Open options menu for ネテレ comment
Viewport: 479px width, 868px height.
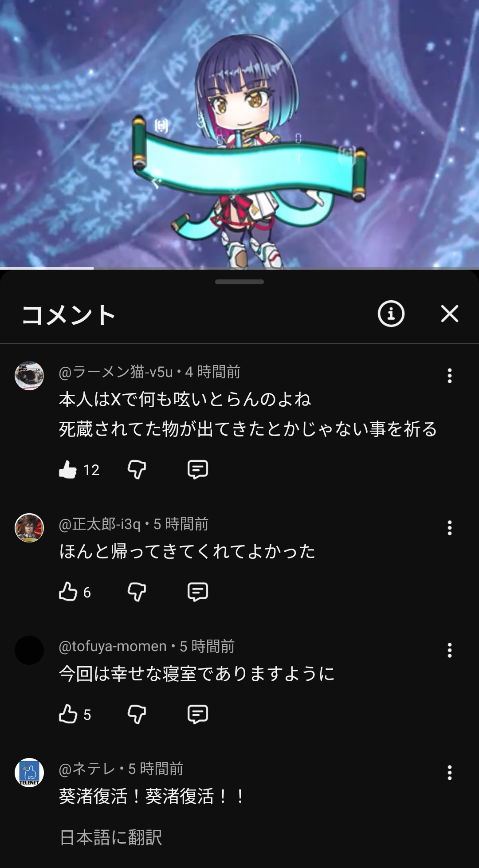click(x=449, y=773)
